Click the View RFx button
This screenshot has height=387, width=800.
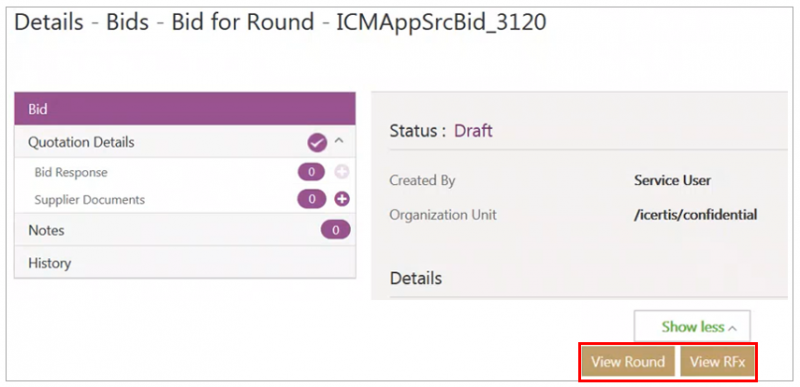pos(717,362)
